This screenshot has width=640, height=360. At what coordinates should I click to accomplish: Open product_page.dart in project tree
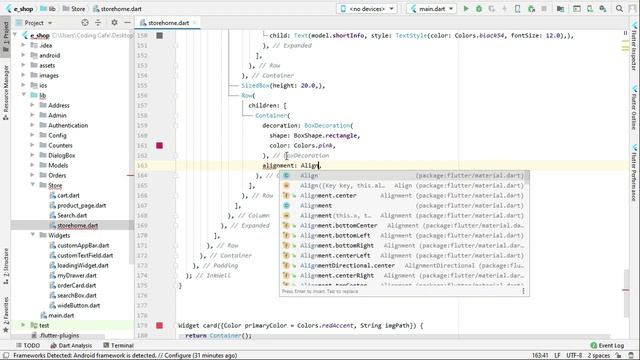tap(82, 205)
